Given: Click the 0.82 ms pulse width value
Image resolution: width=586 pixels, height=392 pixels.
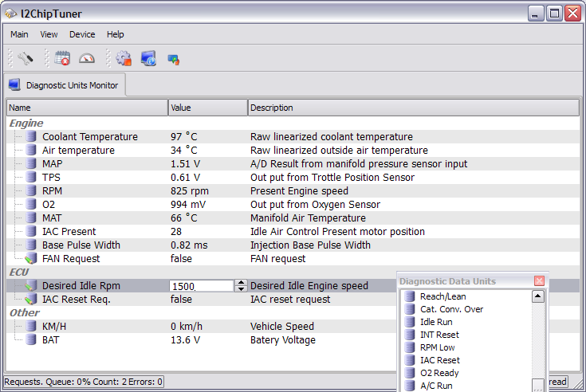Looking at the screenshot, I should coord(189,245).
